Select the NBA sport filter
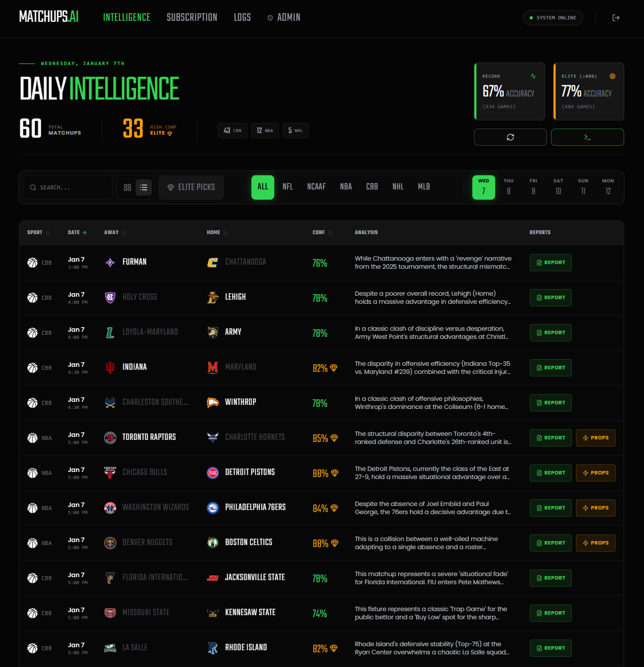This screenshot has width=644, height=667. [346, 187]
